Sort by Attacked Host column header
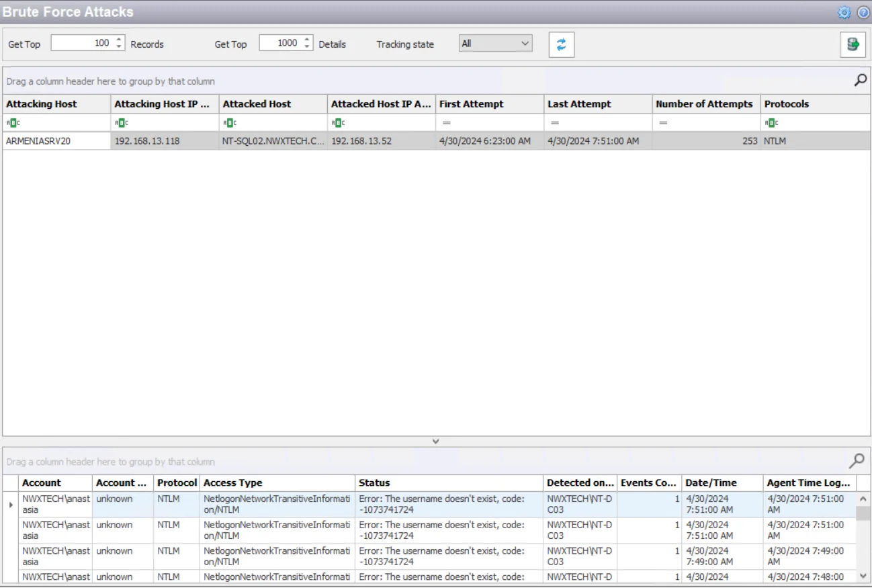The width and height of the screenshot is (872, 588). click(x=273, y=104)
